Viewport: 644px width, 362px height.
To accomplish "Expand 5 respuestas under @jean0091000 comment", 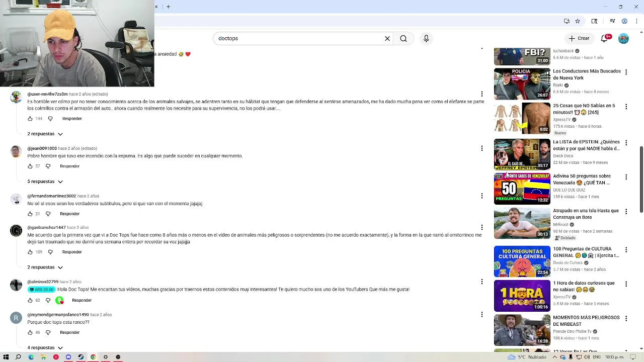I will [x=45, y=182].
